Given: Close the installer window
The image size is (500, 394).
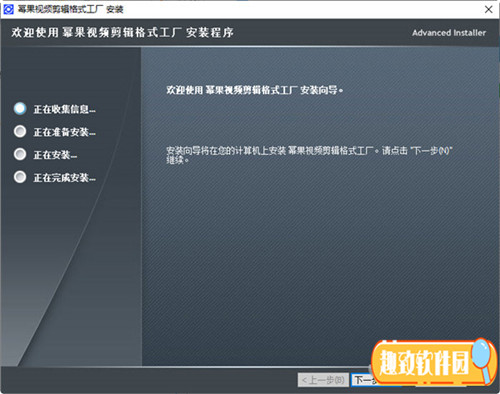Looking at the screenshot, I should coord(489,9).
